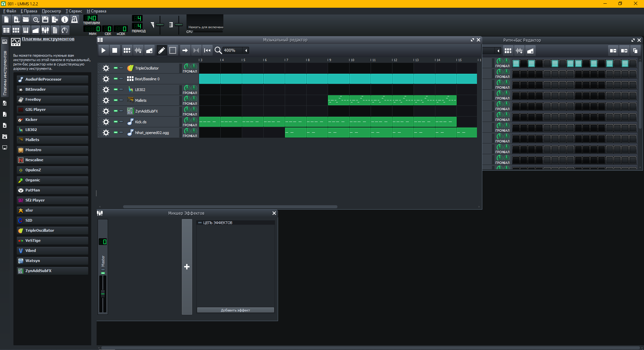Viewport: 644px width, 350px height.
Task: Click the Export project icon
Action: (55, 19)
